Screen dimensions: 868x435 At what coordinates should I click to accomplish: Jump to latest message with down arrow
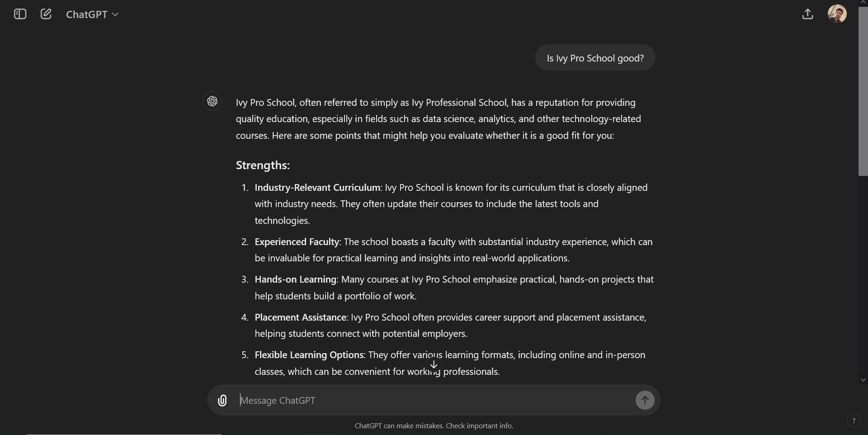pos(433,364)
